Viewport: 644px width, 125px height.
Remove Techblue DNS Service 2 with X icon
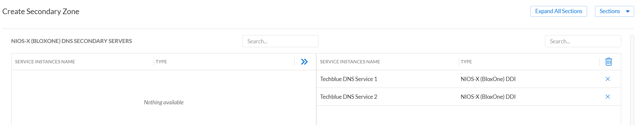pos(608,97)
